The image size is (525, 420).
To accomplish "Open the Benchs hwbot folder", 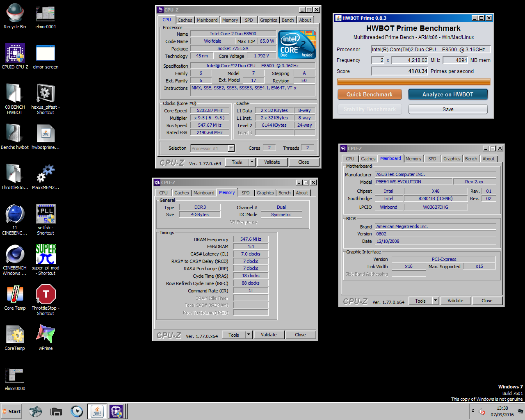I will 15,137.
